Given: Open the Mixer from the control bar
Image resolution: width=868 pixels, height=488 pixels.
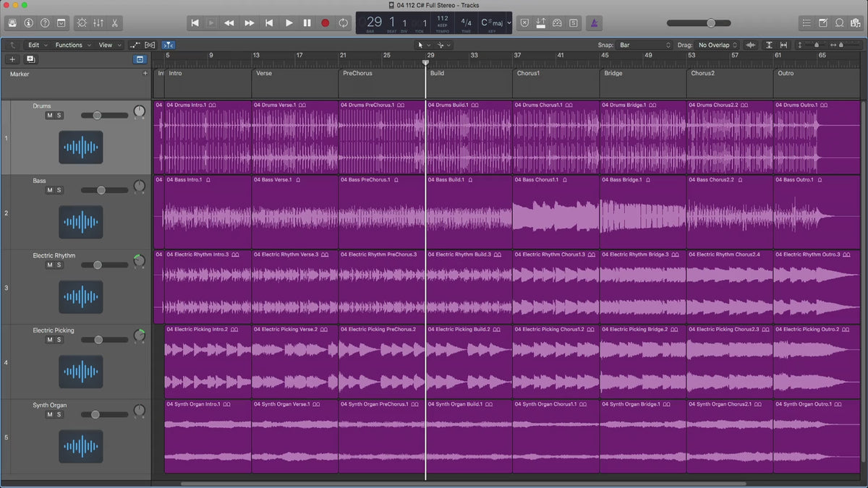Looking at the screenshot, I should pyautogui.click(x=97, y=23).
